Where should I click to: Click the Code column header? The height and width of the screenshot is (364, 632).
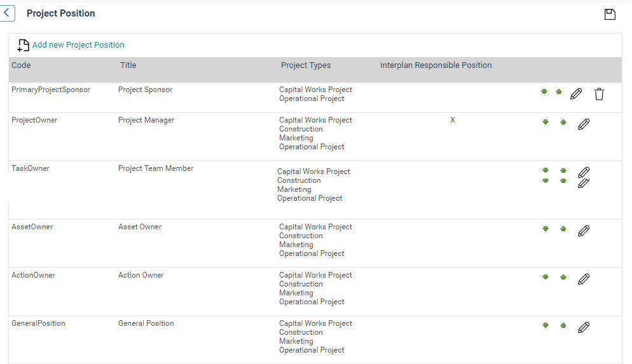[x=21, y=65]
